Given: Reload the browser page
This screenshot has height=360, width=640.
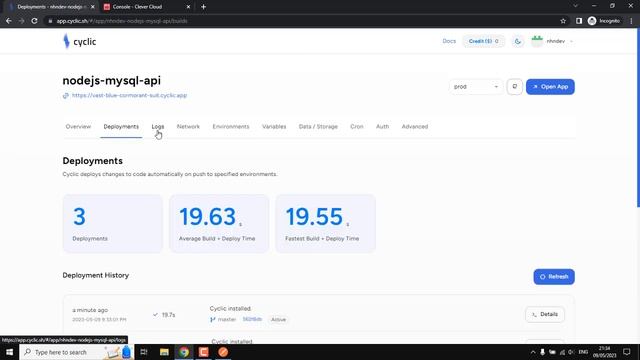Looking at the screenshot, I should coord(34,21).
